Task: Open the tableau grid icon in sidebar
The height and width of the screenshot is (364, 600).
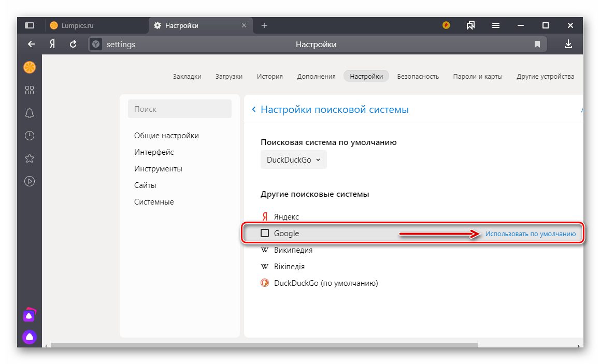Action: pyautogui.click(x=30, y=90)
